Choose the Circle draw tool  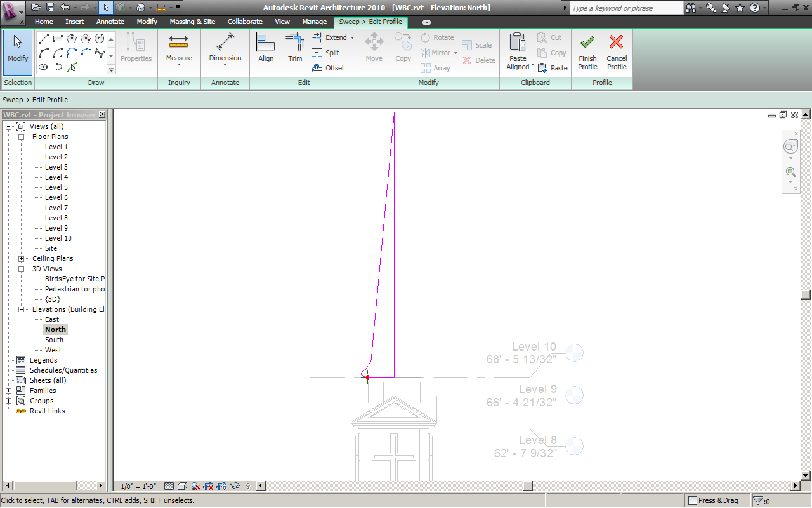tap(99, 39)
